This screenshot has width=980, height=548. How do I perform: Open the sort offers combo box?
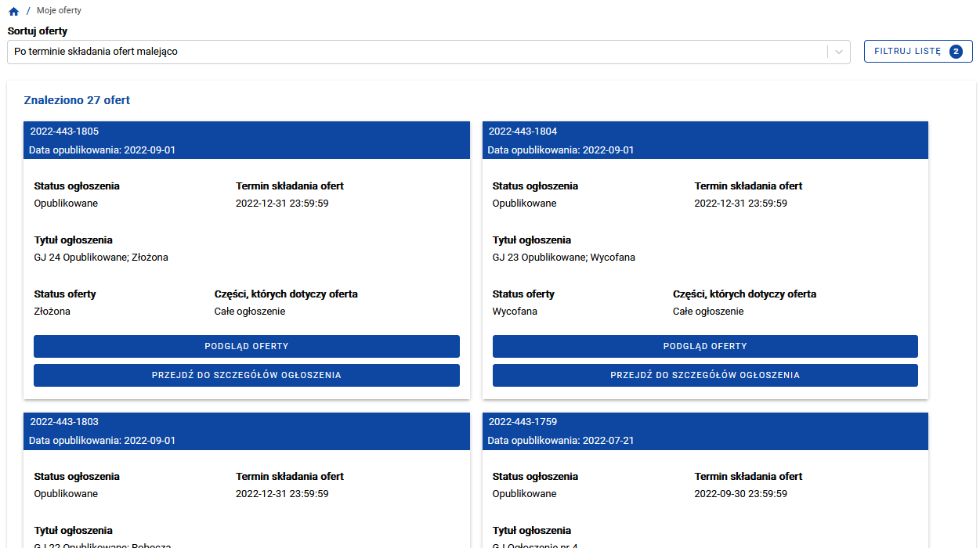pos(415,52)
